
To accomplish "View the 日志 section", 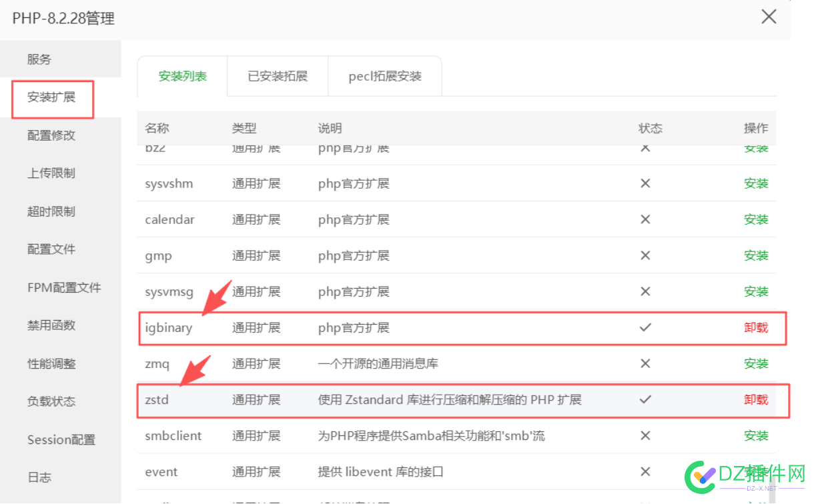I will (x=39, y=477).
